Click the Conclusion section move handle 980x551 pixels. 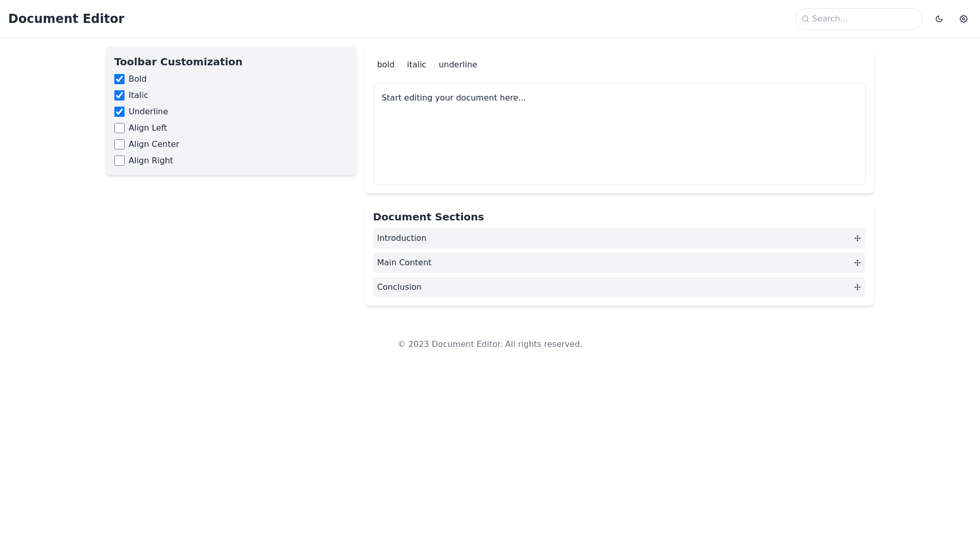pos(857,287)
